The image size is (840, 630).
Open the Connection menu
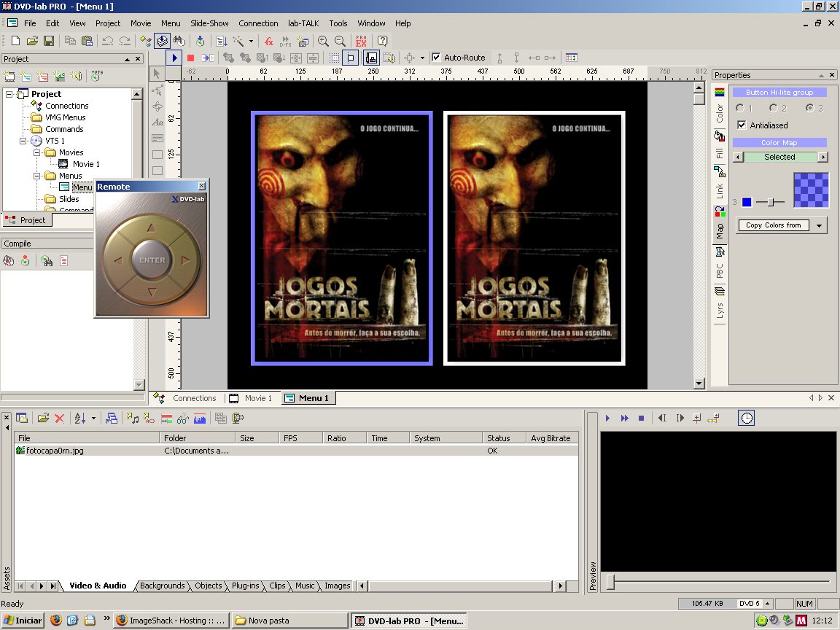pos(258,23)
